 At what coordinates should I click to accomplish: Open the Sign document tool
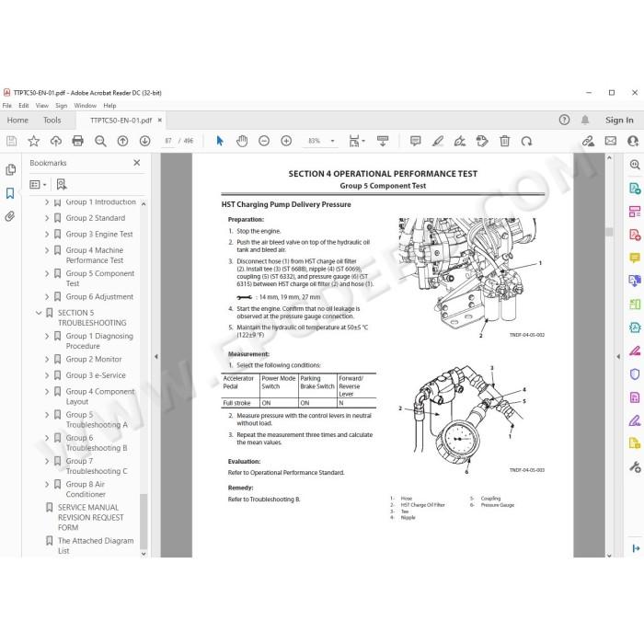[460, 142]
